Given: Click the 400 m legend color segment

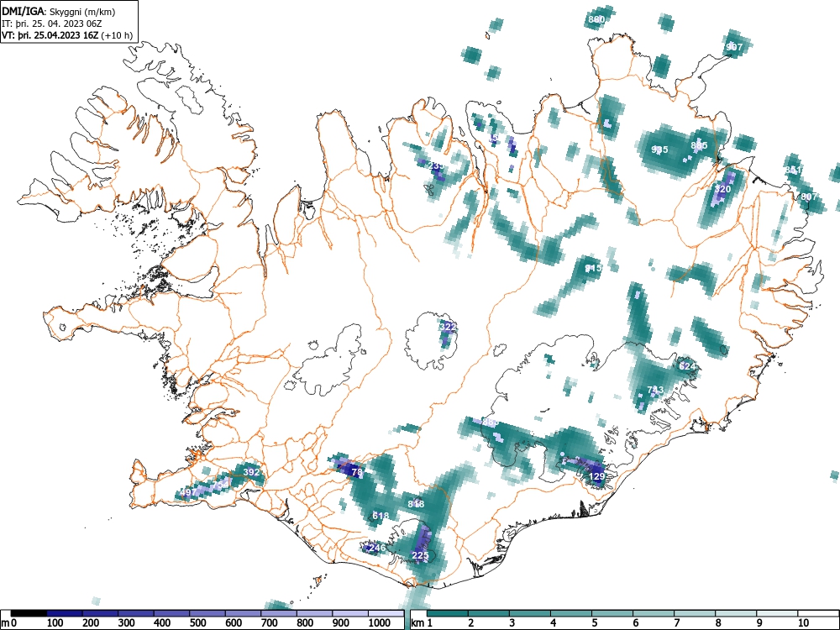Looking at the screenshot, I should 172,613.
